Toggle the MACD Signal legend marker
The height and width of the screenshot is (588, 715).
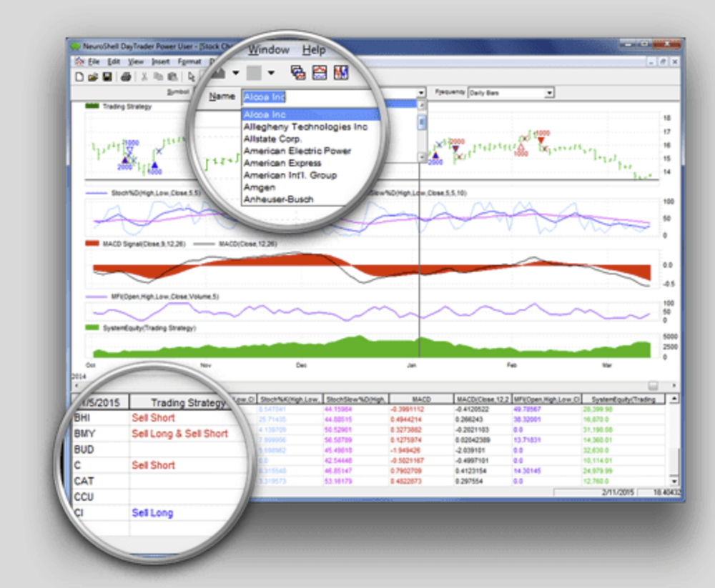(93, 243)
